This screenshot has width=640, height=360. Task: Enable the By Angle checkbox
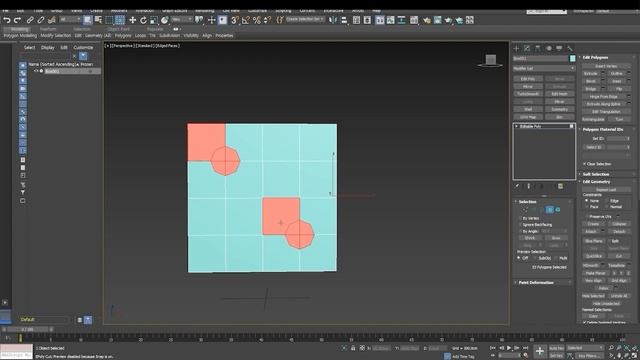(x=520, y=231)
